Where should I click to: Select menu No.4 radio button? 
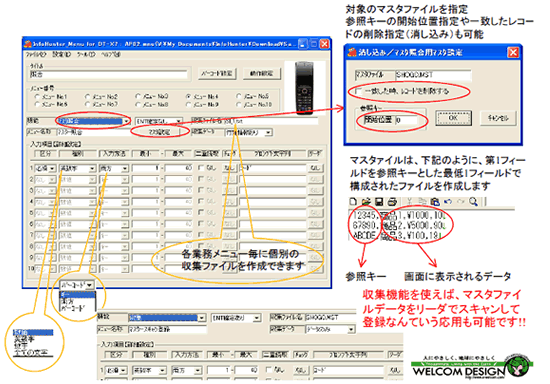pos(189,96)
